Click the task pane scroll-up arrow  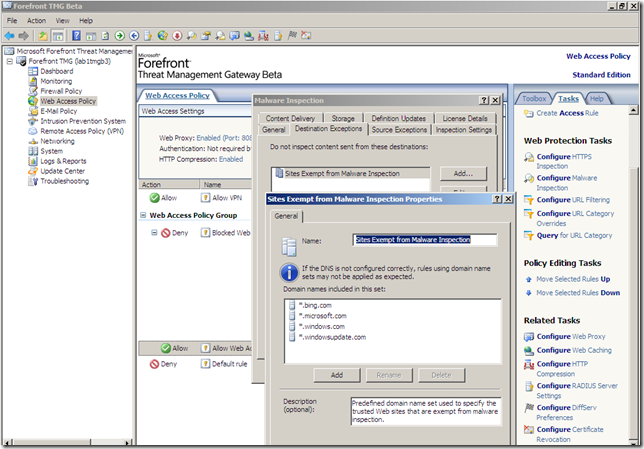pos(633,110)
